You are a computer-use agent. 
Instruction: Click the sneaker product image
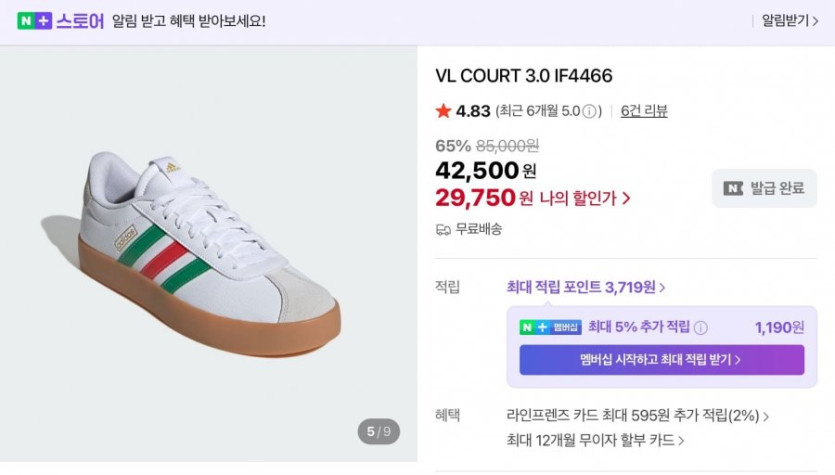(x=210, y=250)
